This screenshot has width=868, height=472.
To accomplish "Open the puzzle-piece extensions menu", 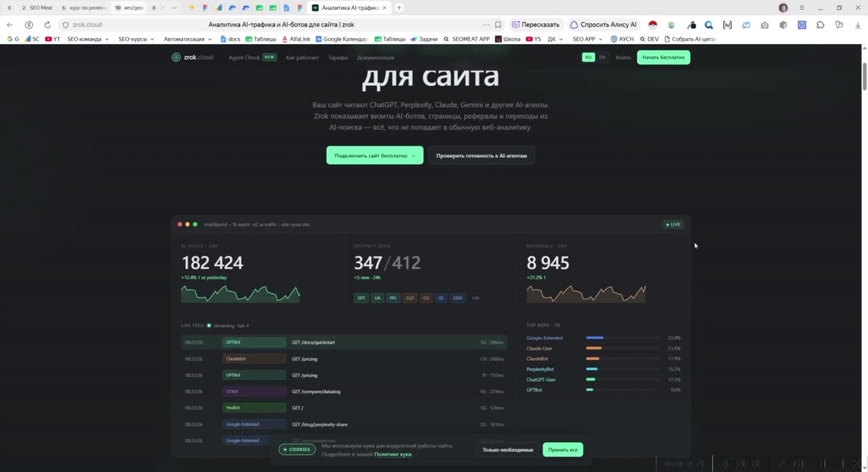I will tap(820, 25).
